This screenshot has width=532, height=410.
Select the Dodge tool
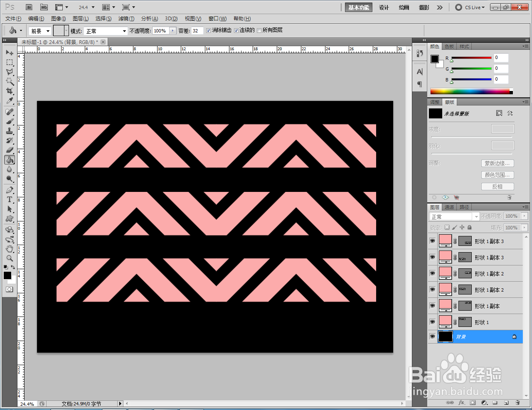coord(10,179)
